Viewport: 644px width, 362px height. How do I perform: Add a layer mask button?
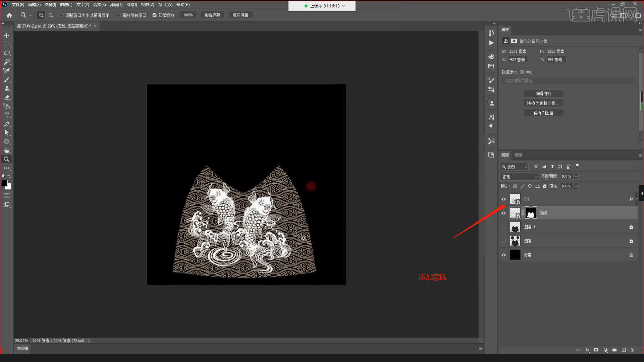pyautogui.click(x=596, y=350)
